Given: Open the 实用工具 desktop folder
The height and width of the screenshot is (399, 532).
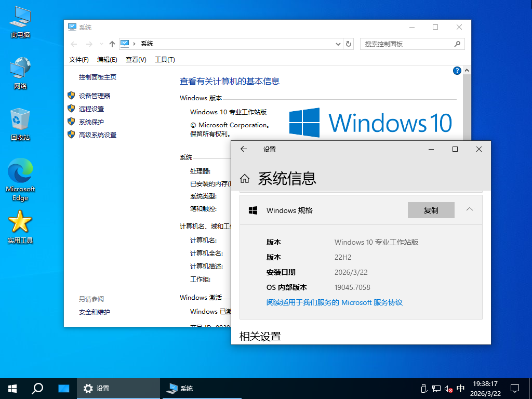Looking at the screenshot, I should click(20, 221).
